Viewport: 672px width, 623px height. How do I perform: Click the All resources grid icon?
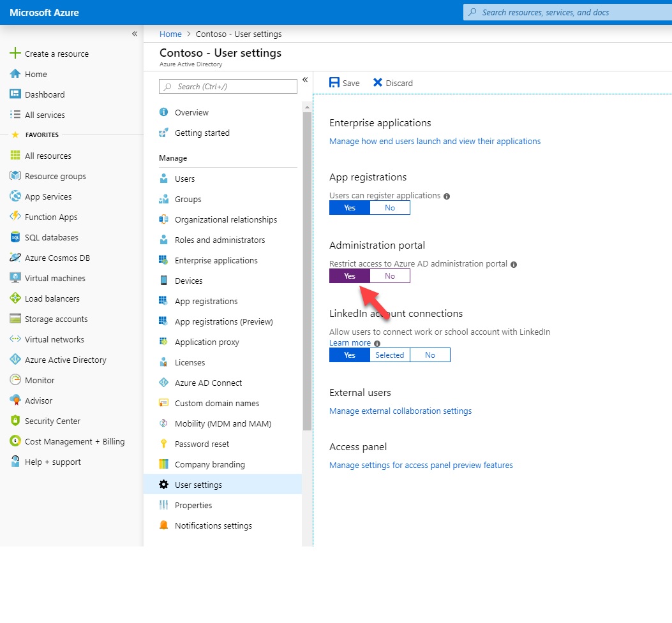pos(15,155)
